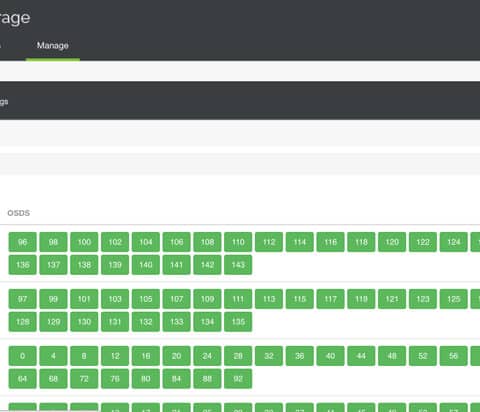Screen dimensions: 480x412
Task: Click OSD 111
Action: point(238,299)
